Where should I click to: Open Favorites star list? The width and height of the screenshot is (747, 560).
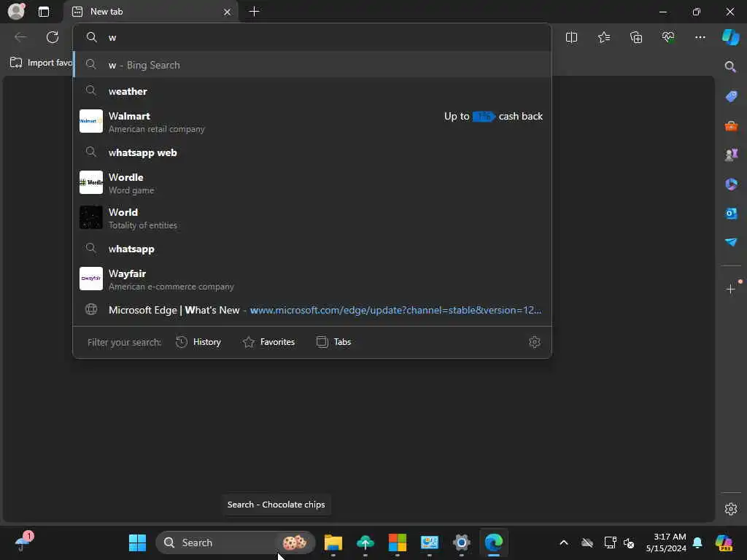pyautogui.click(x=603, y=37)
